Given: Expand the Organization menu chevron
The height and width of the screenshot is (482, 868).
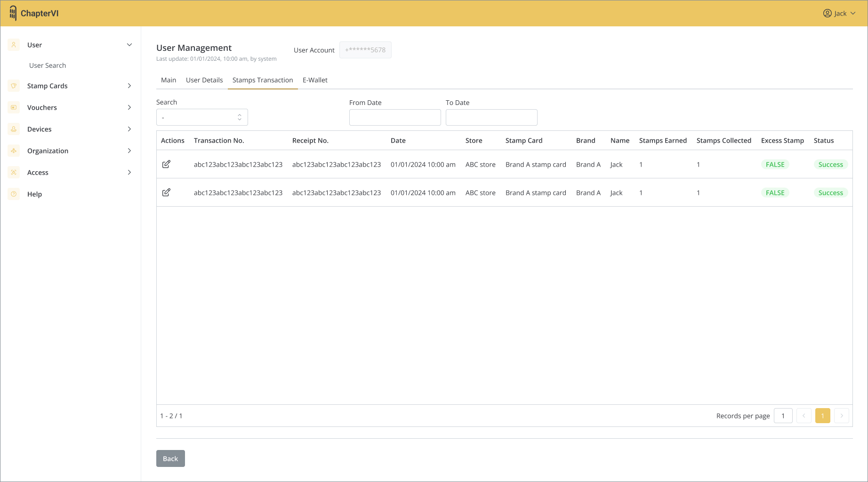Looking at the screenshot, I should pyautogui.click(x=129, y=151).
